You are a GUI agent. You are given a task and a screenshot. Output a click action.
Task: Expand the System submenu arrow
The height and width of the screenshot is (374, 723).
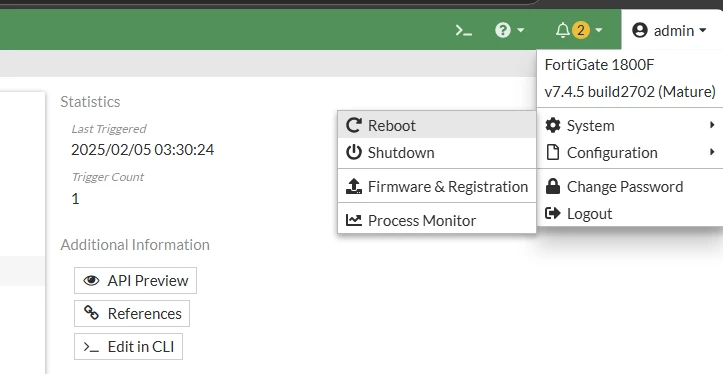pos(712,125)
